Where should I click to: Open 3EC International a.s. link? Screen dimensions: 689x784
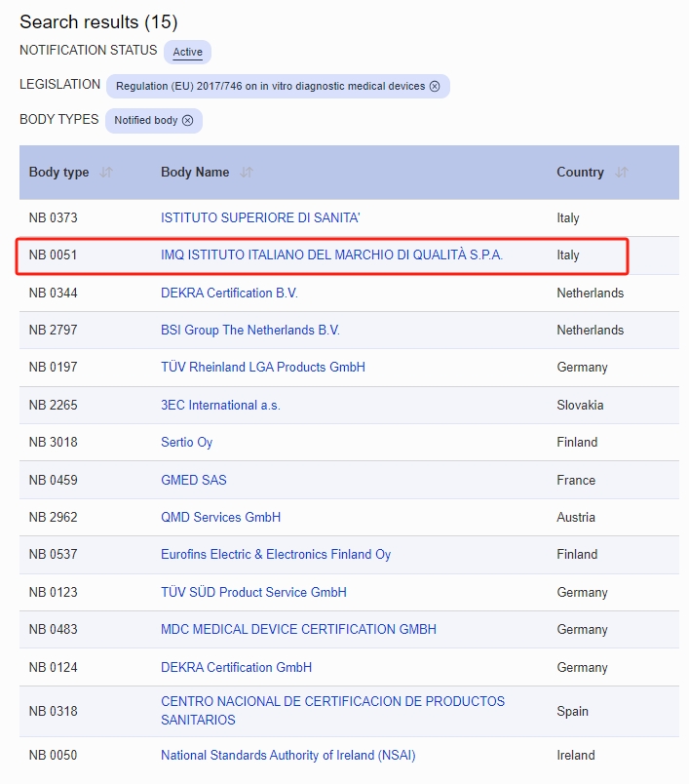point(220,405)
